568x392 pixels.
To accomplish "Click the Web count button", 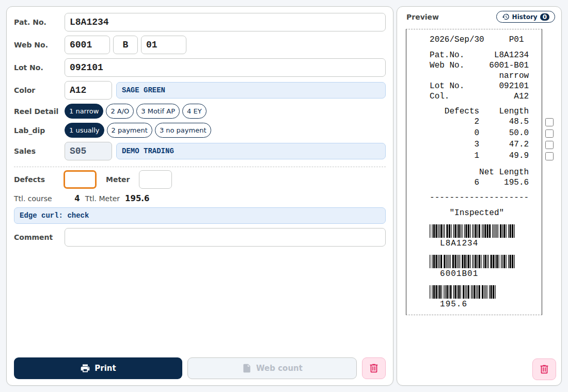I will coord(272,368).
